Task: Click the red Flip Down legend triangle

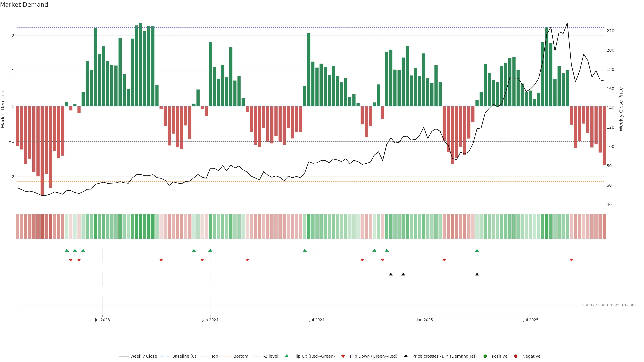Action: tap(343, 356)
